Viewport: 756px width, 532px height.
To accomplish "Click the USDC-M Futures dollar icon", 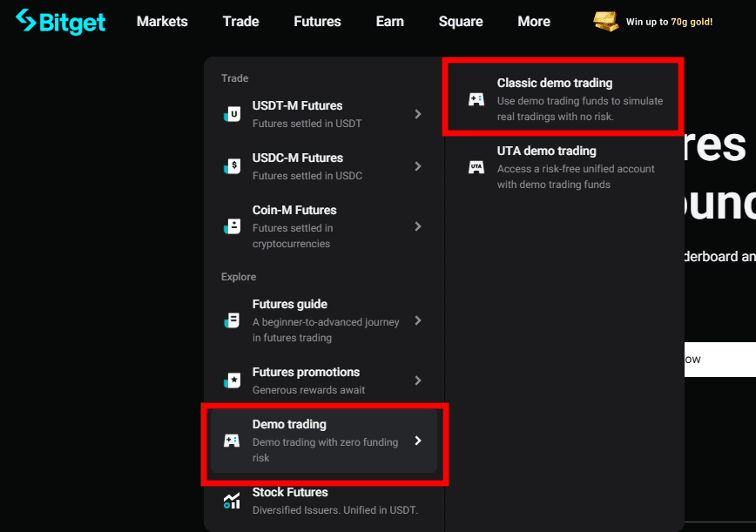I will 232,166.
